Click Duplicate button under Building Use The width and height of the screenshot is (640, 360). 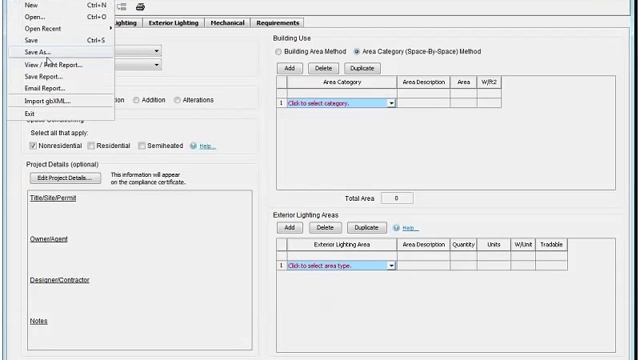tap(362, 68)
